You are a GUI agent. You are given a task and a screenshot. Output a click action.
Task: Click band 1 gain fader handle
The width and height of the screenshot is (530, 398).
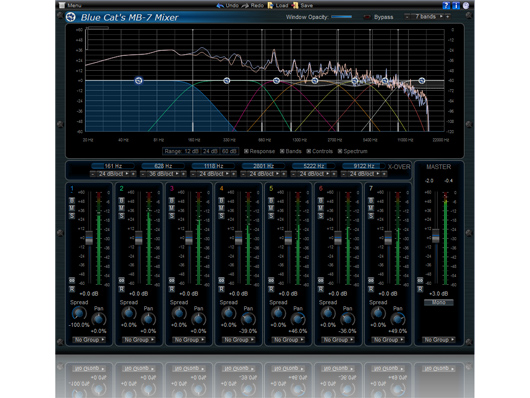(89, 238)
